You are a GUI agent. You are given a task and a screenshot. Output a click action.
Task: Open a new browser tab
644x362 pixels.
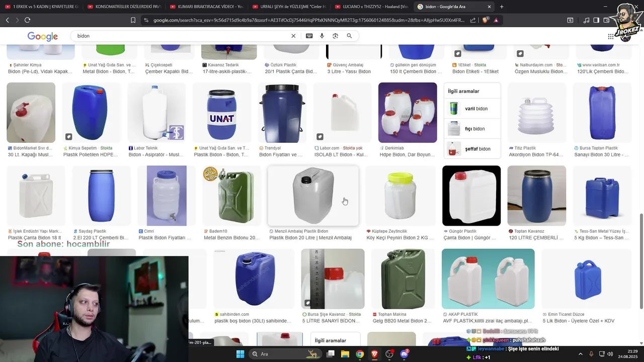[502, 7]
